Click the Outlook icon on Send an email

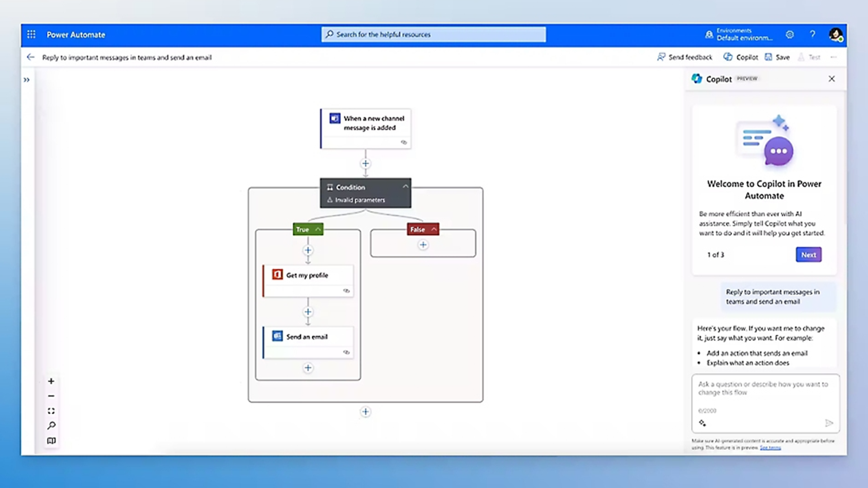point(277,336)
